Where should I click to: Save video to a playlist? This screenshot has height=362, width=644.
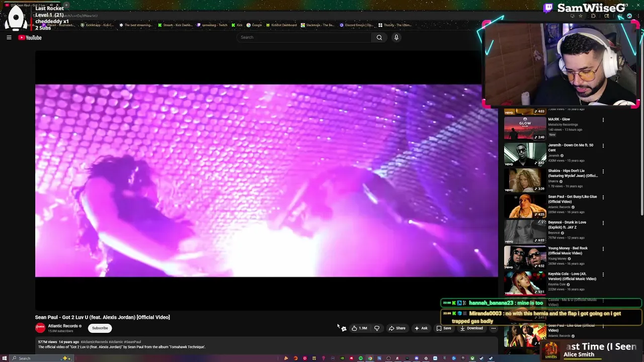[444, 328]
